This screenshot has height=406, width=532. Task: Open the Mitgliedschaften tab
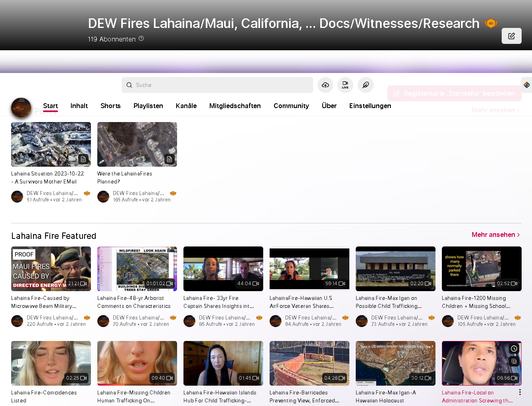(235, 106)
